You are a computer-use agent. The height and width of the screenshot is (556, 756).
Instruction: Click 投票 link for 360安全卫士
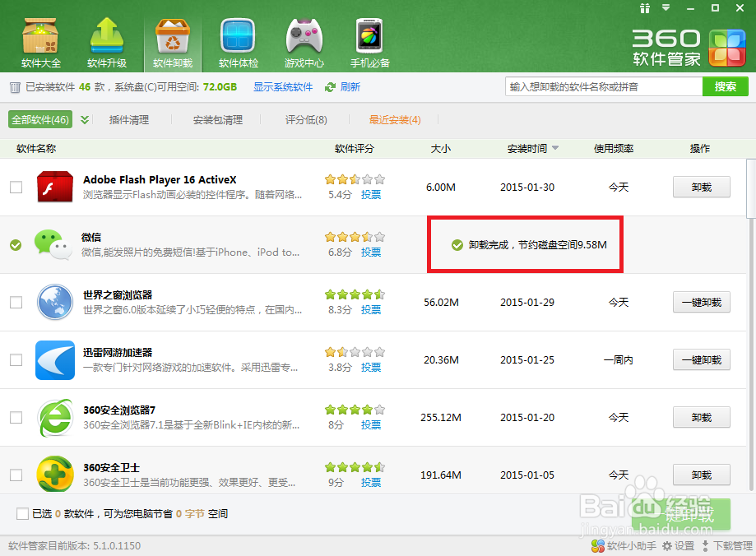371,482
